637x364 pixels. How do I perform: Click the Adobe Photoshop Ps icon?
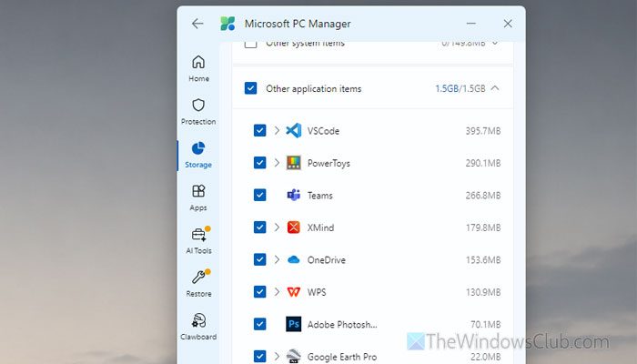[294, 324]
